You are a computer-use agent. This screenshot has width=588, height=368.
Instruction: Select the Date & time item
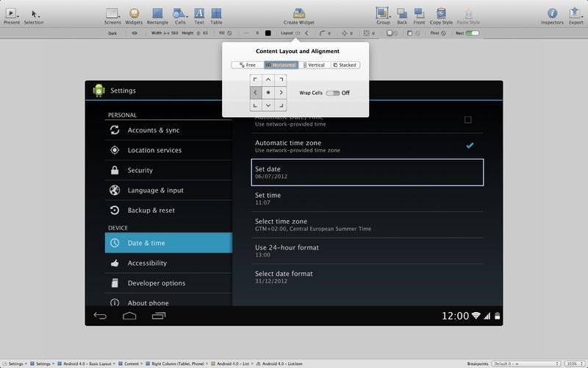[x=168, y=243]
